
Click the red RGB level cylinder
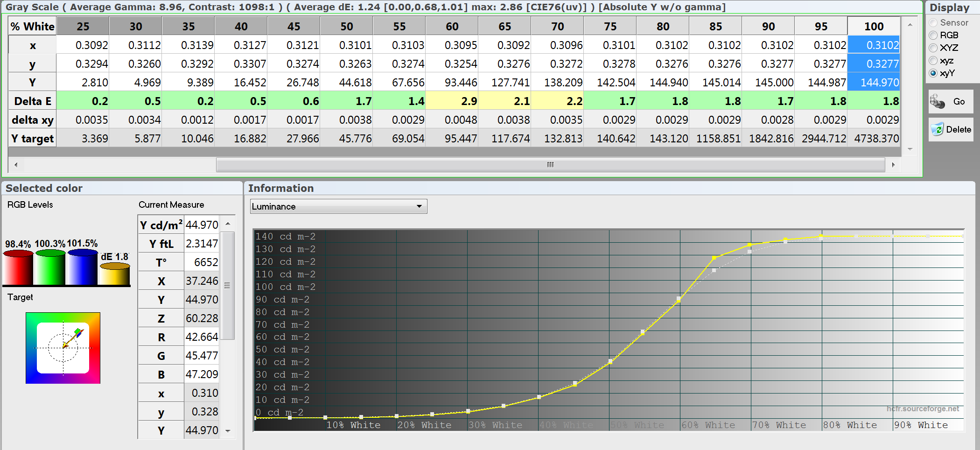[18, 267]
